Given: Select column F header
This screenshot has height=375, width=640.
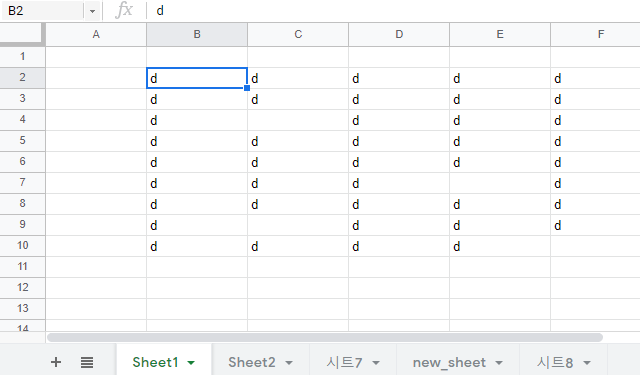Looking at the screenshot, I should coord(596,34).
